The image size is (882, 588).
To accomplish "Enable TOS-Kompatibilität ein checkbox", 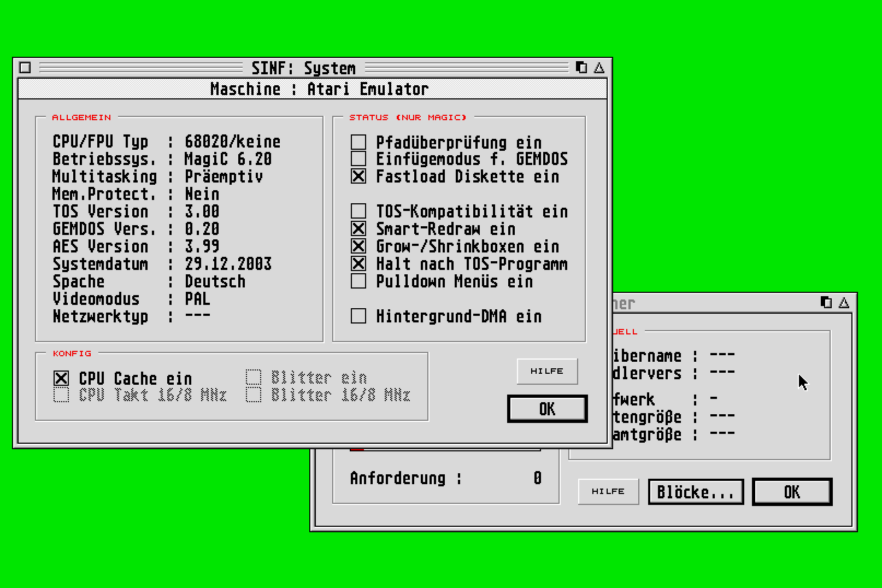I will click(358, 211).
